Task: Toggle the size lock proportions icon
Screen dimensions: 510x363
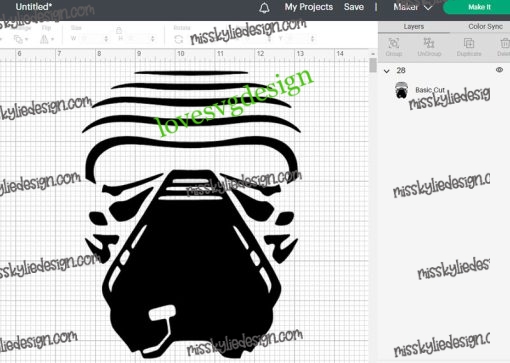Action: (x=119, y=31)
